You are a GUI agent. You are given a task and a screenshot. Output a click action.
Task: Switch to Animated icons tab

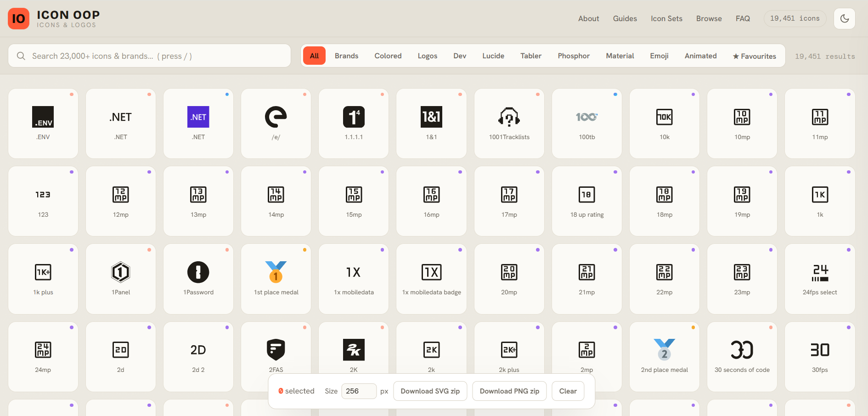700,56
